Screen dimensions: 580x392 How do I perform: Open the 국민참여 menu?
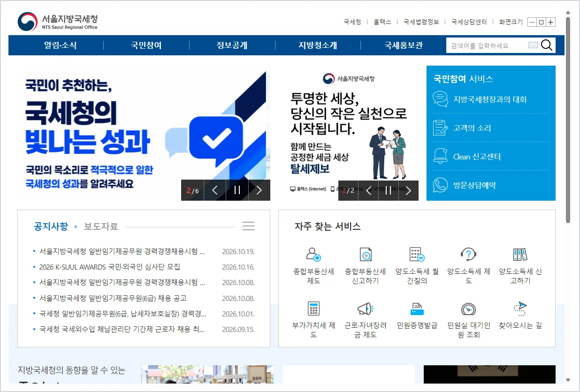click(x=146, y=45)
